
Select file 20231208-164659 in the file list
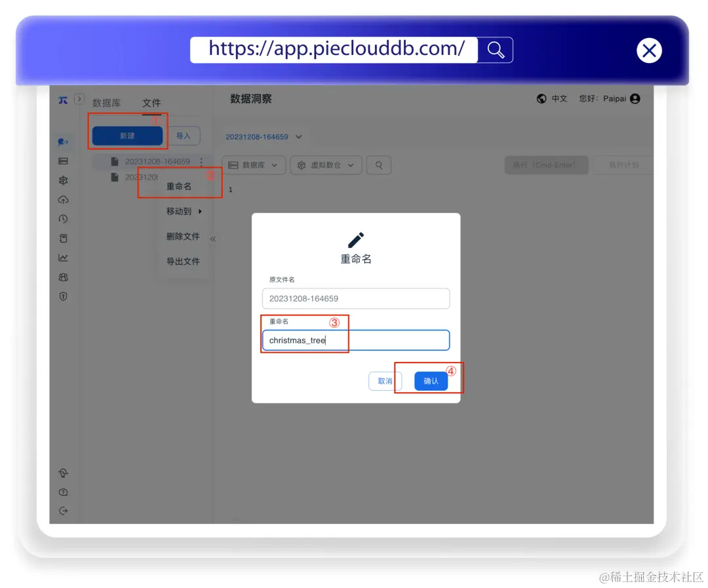157,162
